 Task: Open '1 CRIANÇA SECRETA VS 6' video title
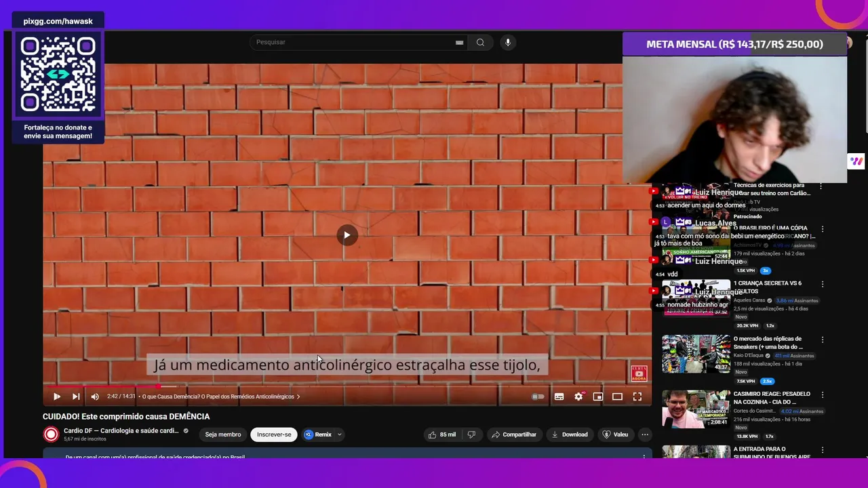pos(768,287)
